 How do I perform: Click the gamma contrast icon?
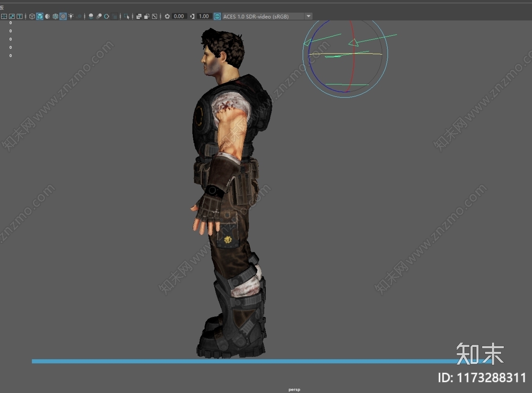point(192,16)
